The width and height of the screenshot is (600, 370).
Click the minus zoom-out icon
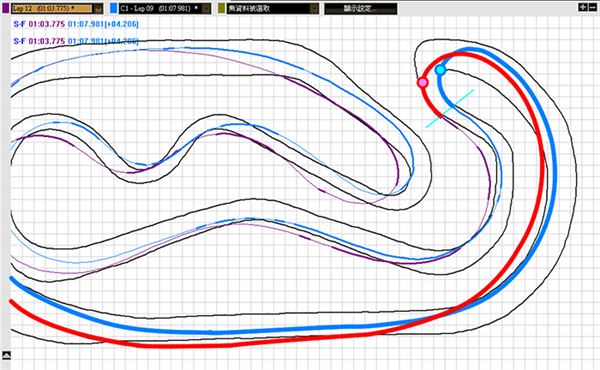pos(592,7)
